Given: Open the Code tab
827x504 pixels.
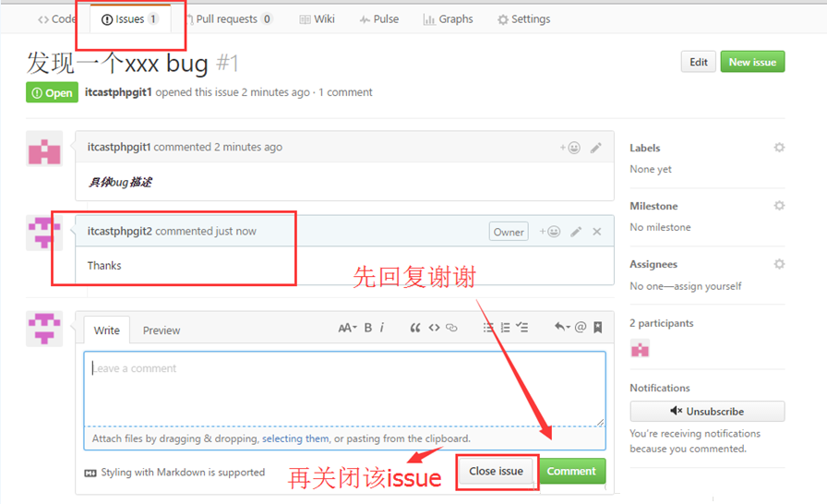Looking at the screenshot, I should pos(56,19).
